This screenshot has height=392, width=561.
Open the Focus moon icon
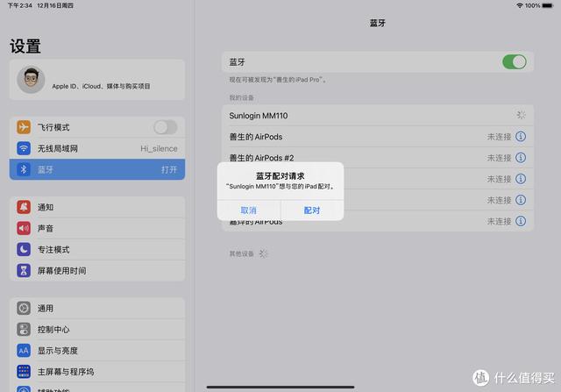point(24,249)
